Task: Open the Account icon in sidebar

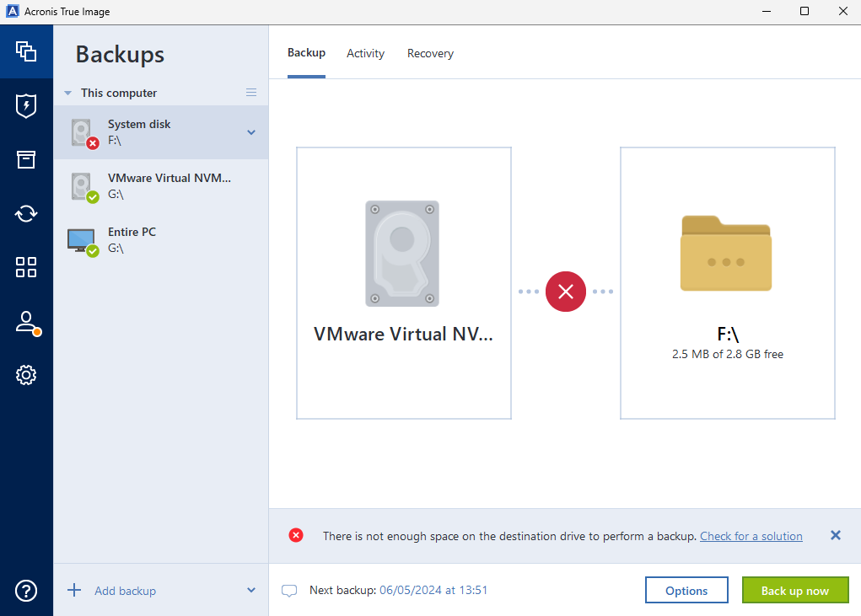Action: (26, 322)
